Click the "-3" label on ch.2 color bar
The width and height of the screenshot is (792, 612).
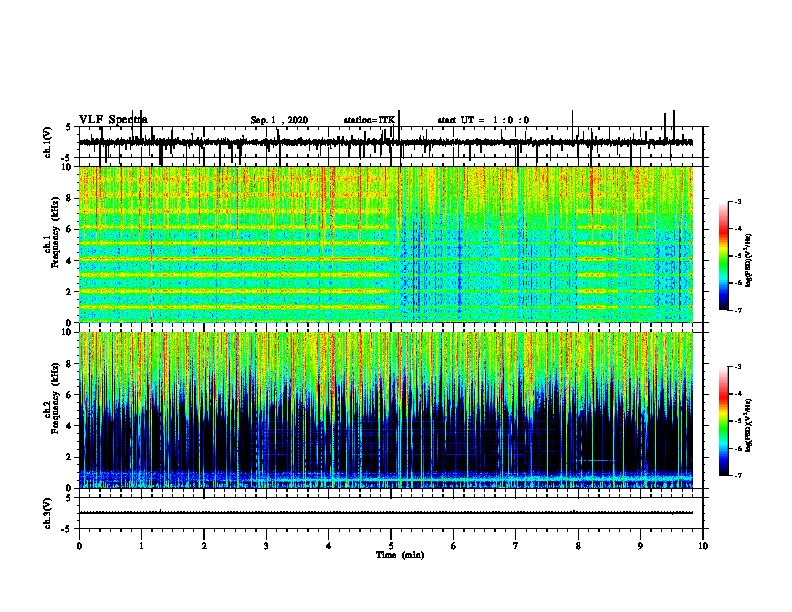click(x=738, y=367)
